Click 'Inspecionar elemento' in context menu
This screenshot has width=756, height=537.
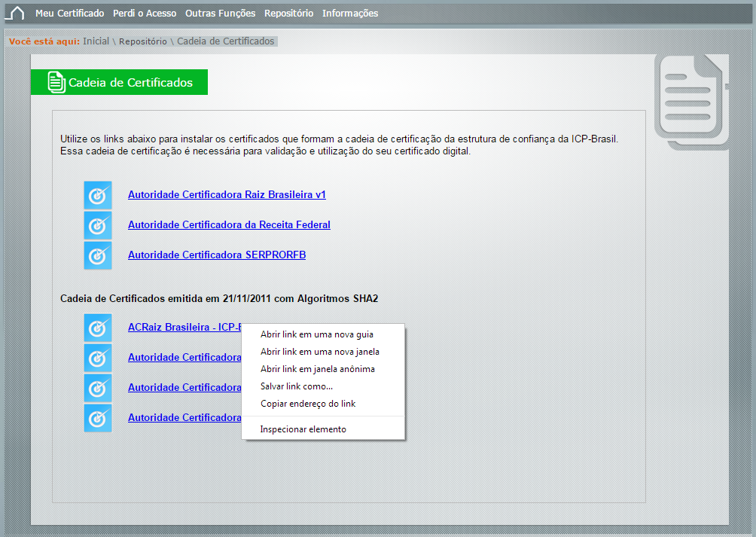tap(303, 429)
